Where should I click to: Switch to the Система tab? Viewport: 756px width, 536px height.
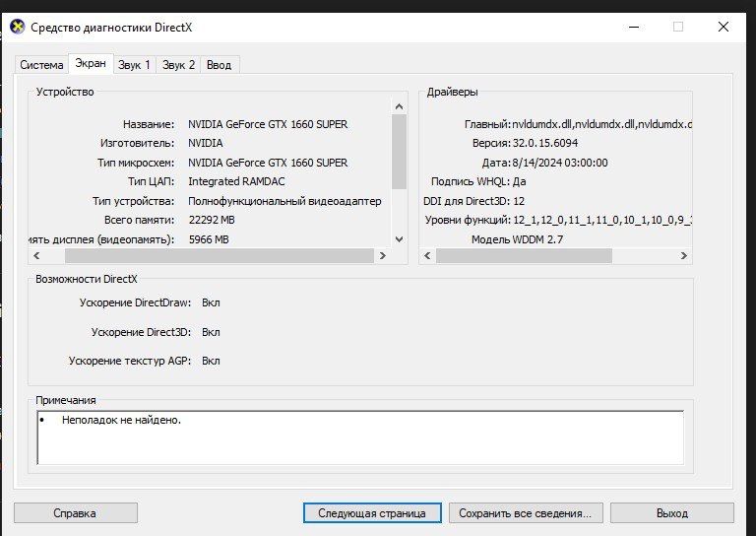[41, 65]
